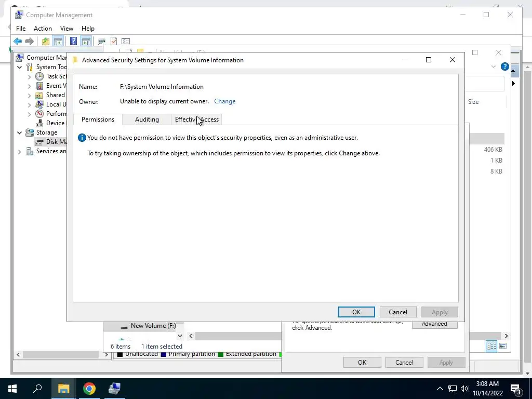
Task: Show hidden tray icons chevron
Action: tap(440, 389)
